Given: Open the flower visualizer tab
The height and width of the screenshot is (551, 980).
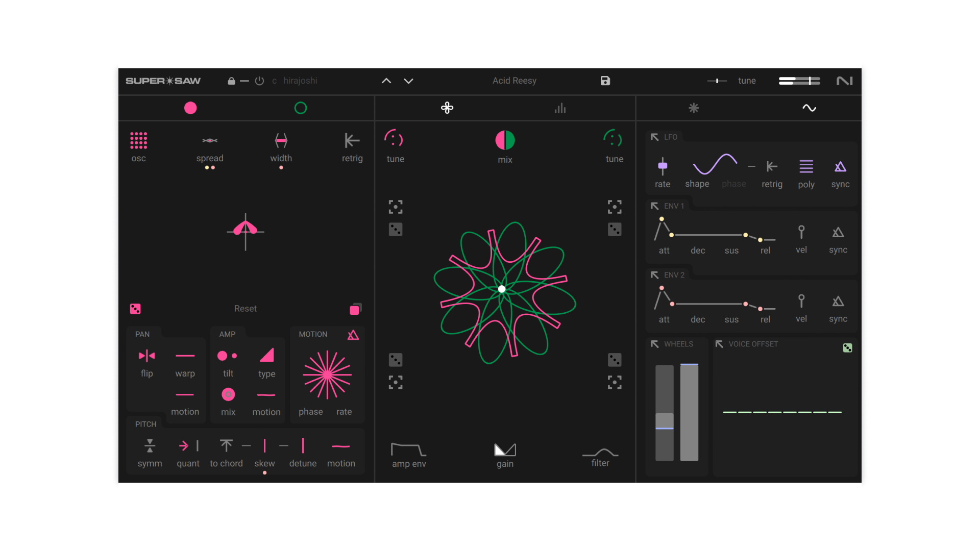Looking at the screenshot, I should pos(447,108).
